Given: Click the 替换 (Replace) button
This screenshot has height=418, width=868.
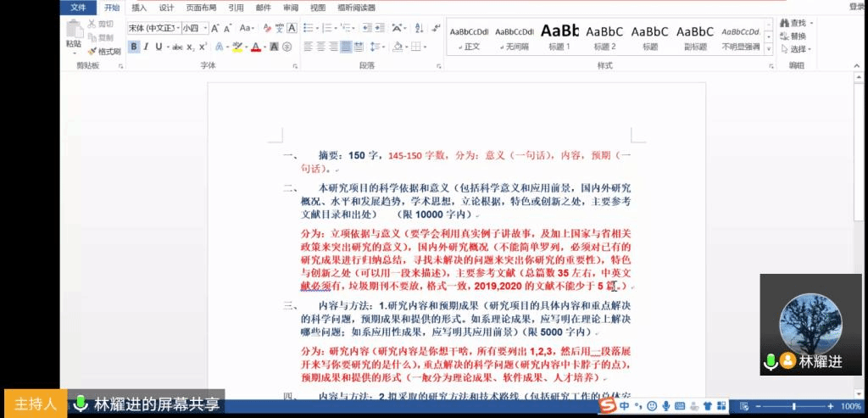Looking at the screenshot, I should 797,36.
